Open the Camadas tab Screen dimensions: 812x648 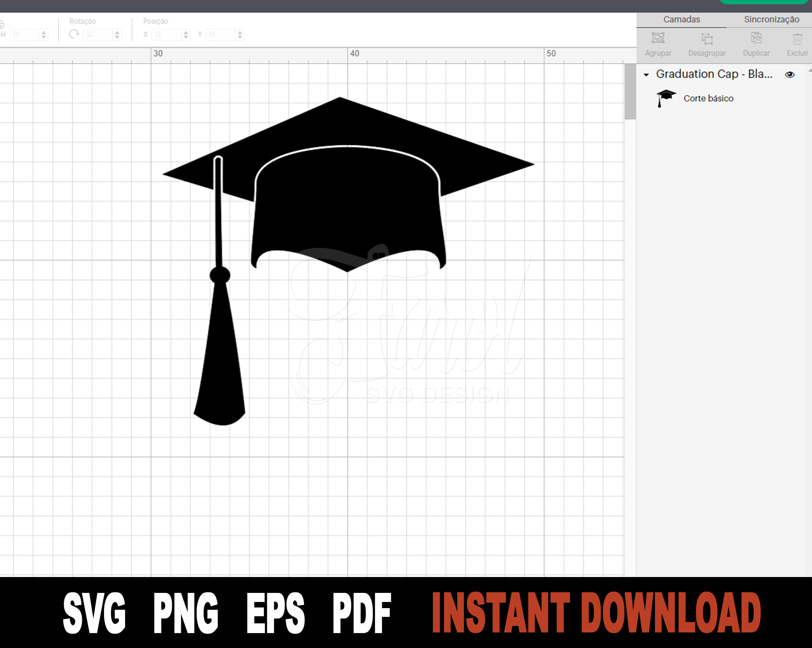(681, 19)
